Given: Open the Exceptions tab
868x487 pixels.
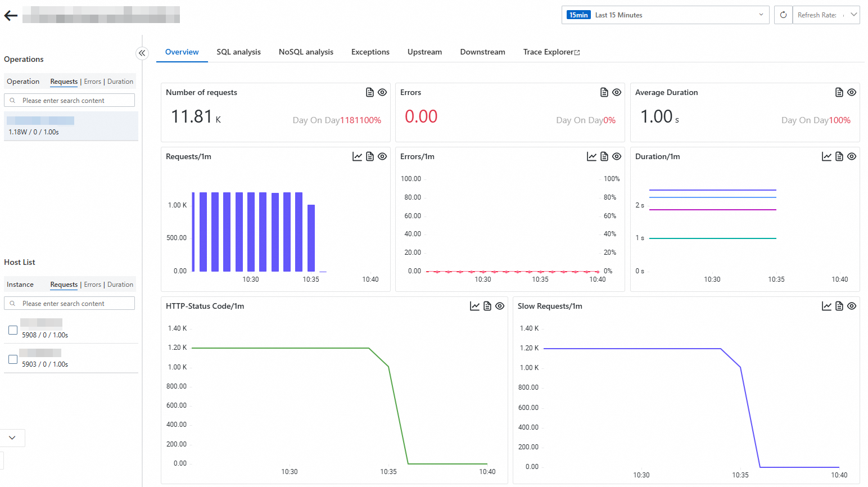Looking at the screenshot, I should click(x=370, y=52).
